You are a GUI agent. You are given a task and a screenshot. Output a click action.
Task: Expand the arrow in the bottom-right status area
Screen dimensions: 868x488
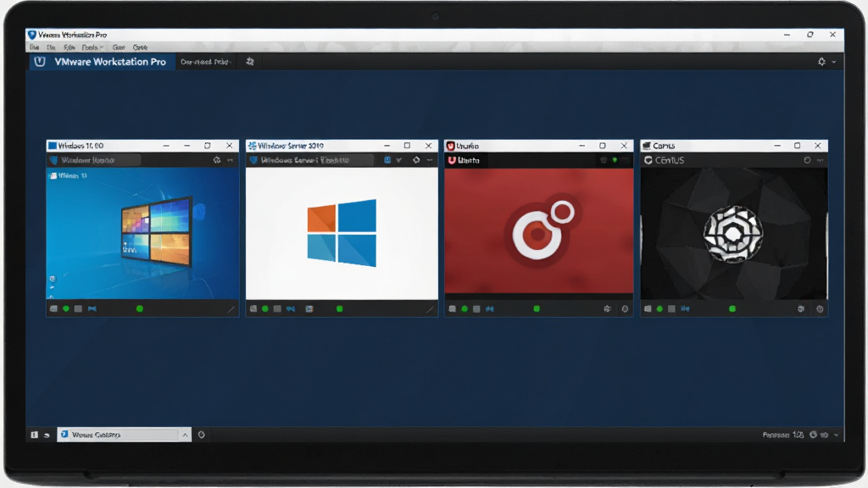(x=836, y=435)
